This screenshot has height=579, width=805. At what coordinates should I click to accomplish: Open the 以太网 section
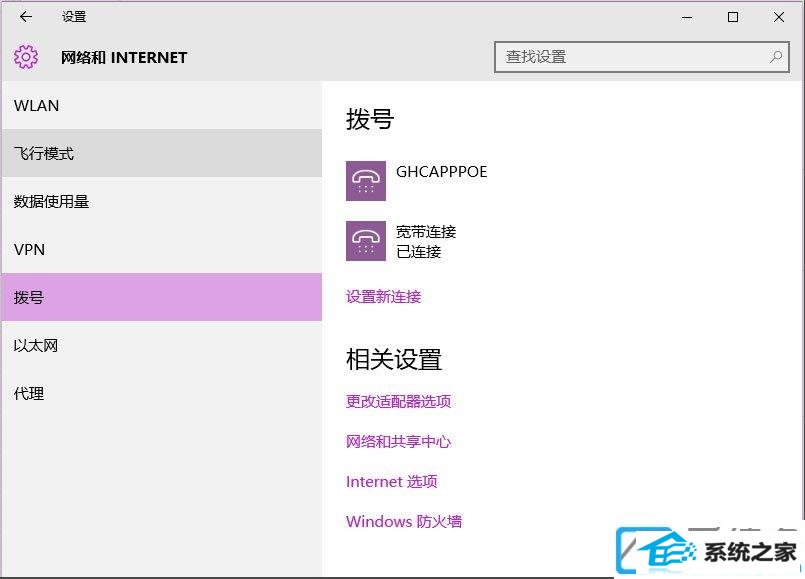162,345
